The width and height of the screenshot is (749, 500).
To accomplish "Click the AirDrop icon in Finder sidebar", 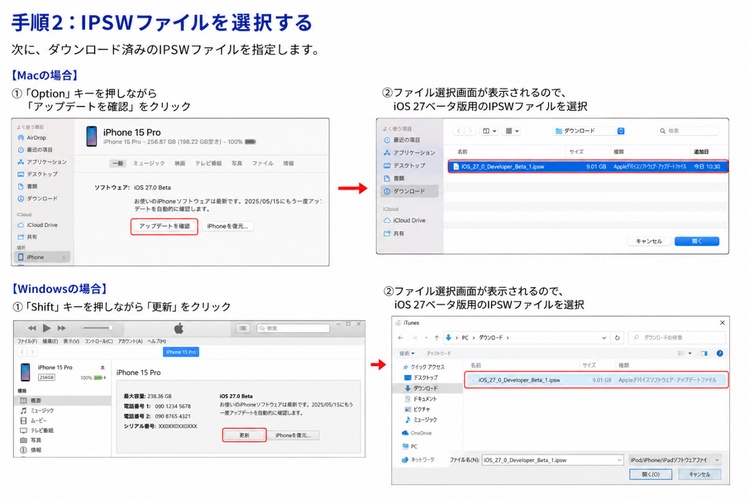I will 21,138.
